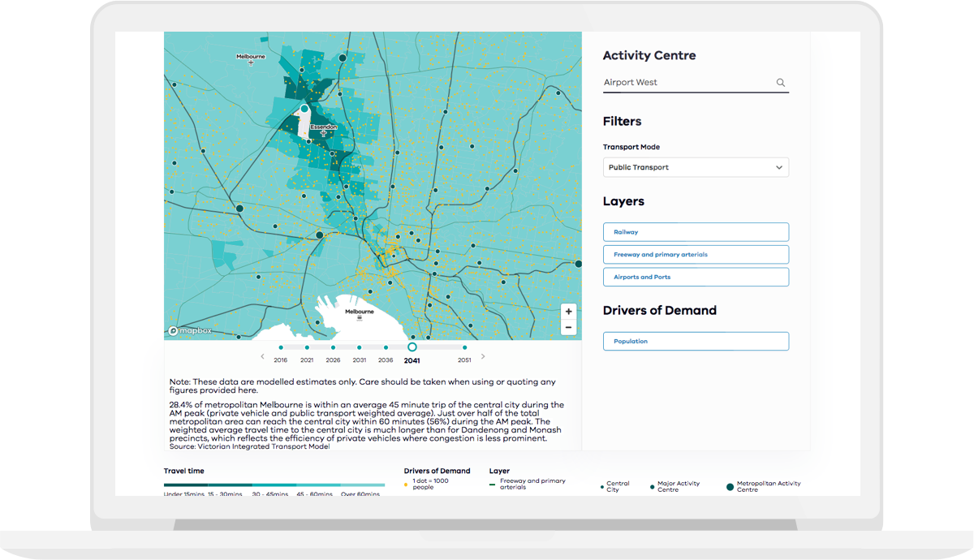
Task: Click the Airport West search field
Action: coord(686,83)
